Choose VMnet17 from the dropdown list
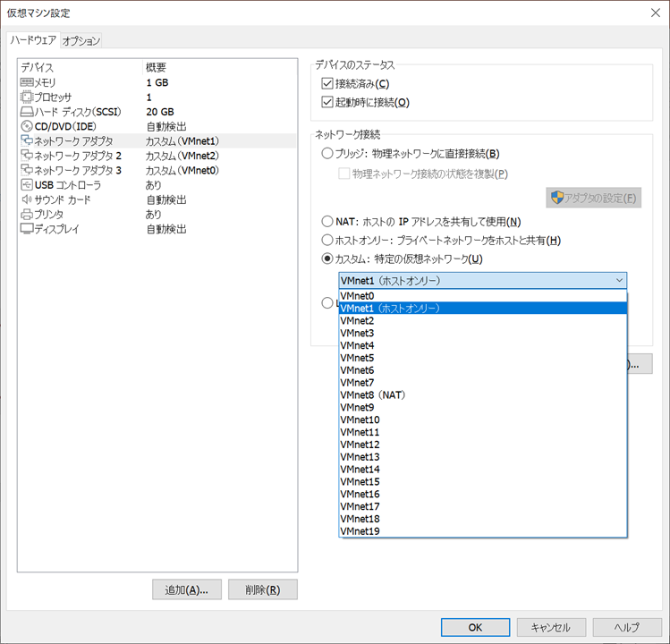 [483, 506]
